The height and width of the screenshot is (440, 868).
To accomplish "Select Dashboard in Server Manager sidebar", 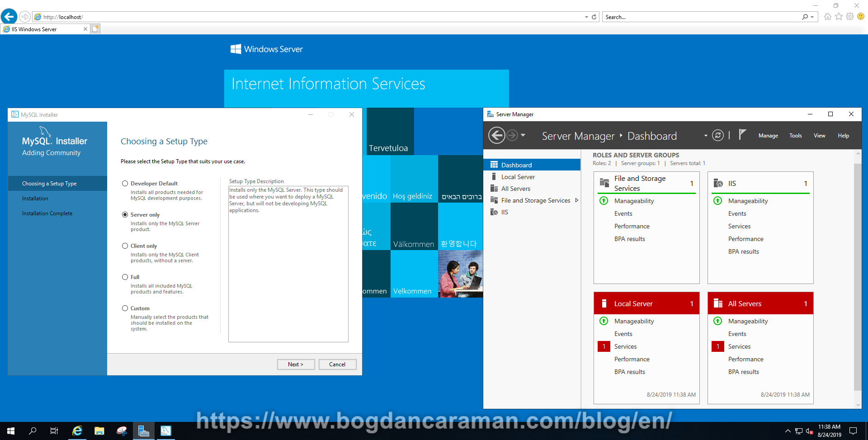I will (532, 165).
